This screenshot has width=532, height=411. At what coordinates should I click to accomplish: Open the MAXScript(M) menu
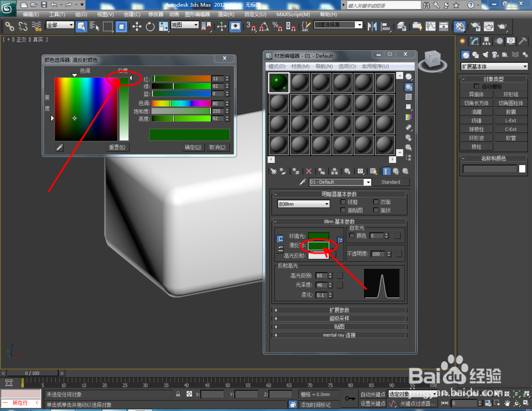pyautogui.click(x=293, y=14)
